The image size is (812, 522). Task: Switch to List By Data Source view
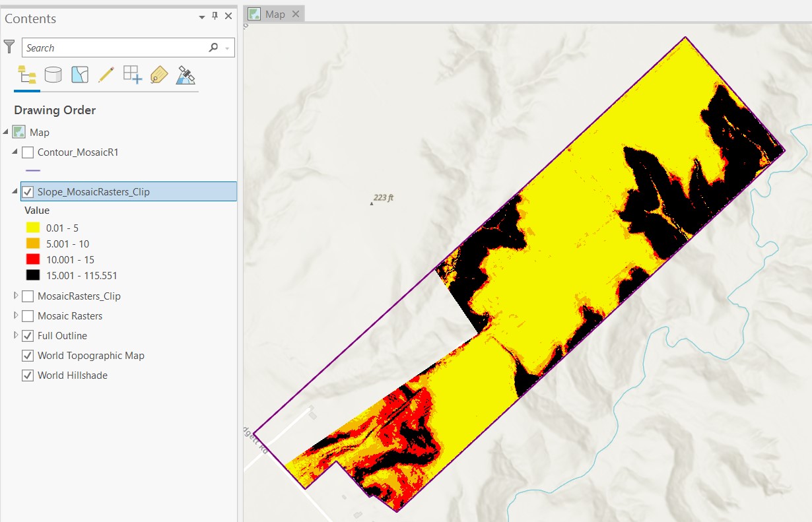[x=53, y=75]
